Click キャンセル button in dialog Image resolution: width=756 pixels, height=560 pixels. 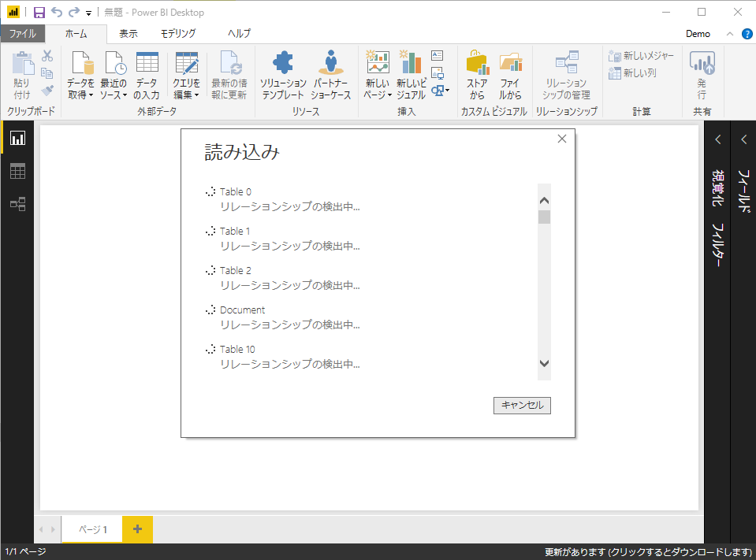[x=522, y=406]
